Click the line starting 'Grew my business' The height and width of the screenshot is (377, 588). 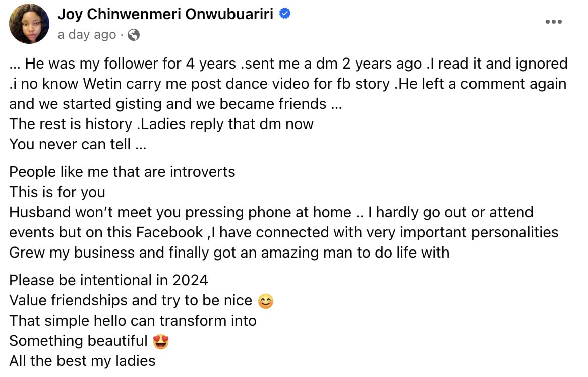click(x=229, y=253)
